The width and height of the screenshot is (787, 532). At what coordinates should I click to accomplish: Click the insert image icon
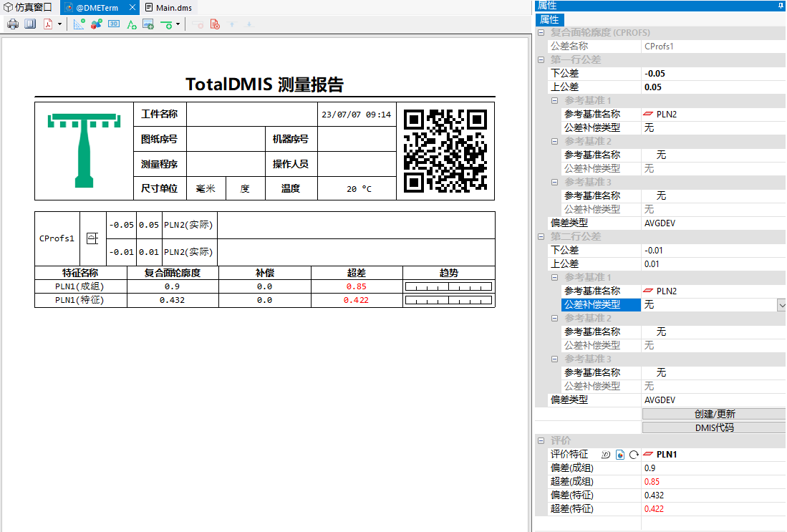[148, 24]
